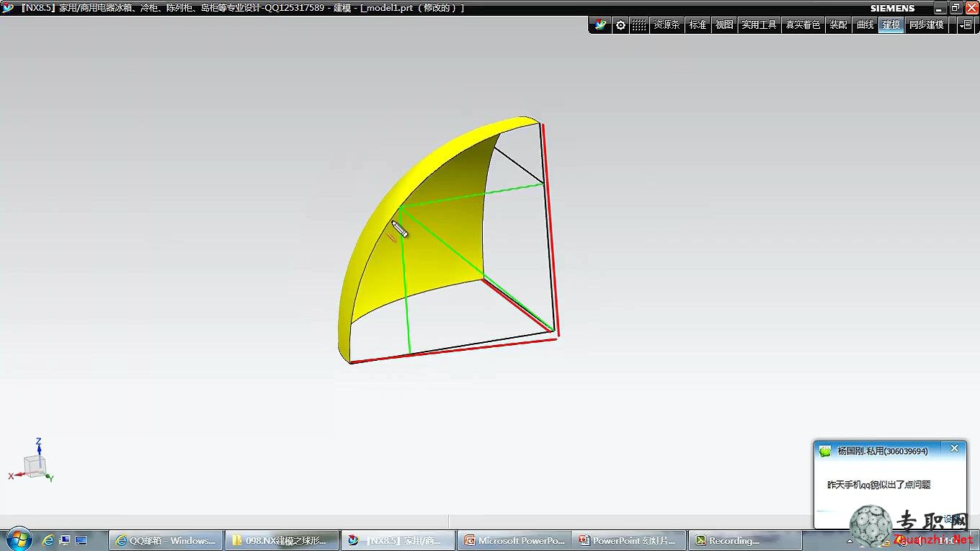Open the 曲线 tab
The height and width of the screenshot is (551, 980).
865,25
